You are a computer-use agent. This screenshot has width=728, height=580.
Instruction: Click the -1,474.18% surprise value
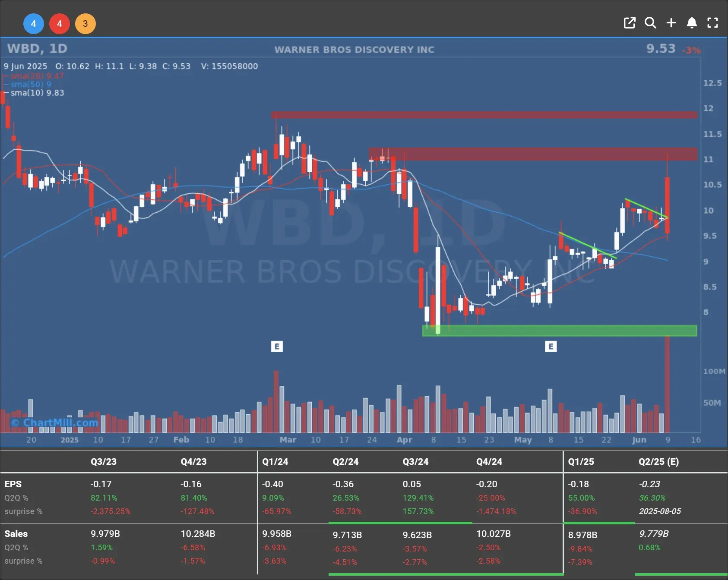tap(496, 511)
